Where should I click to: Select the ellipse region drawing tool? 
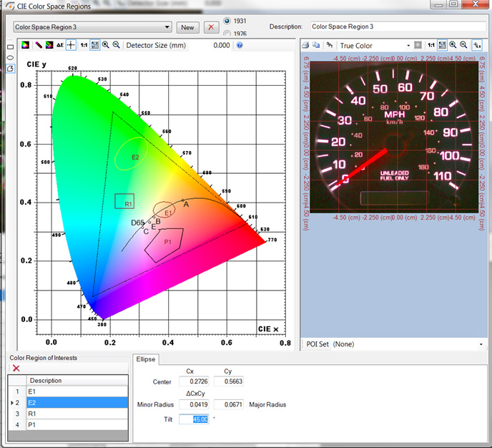coord(10,57)
